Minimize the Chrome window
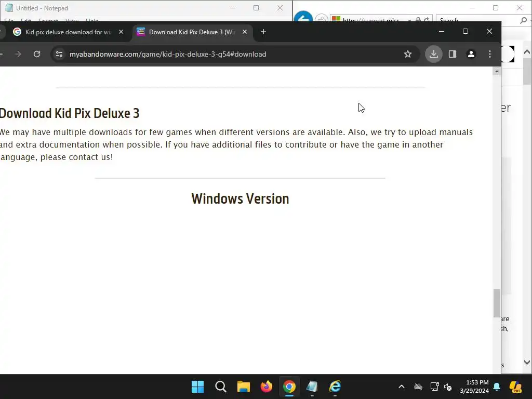 [x=442, y=31]
